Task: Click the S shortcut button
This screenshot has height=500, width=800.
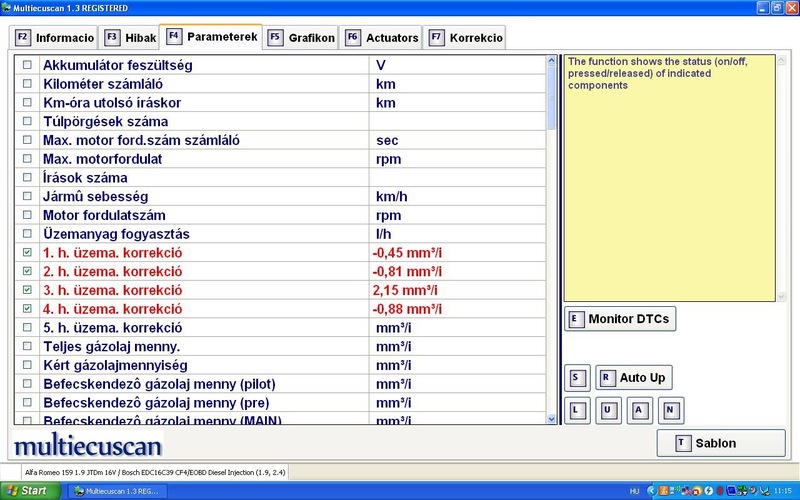Action: pos(578,378)
